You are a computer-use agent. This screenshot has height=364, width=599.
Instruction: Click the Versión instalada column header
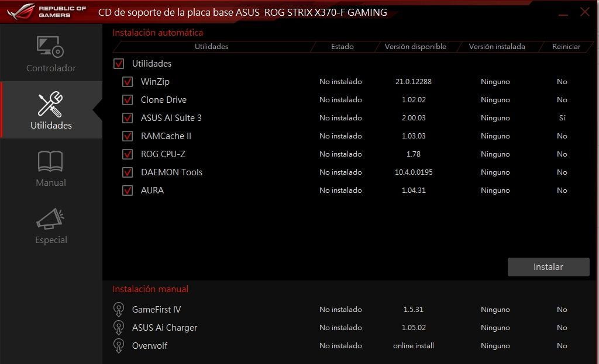click(497, 47)
